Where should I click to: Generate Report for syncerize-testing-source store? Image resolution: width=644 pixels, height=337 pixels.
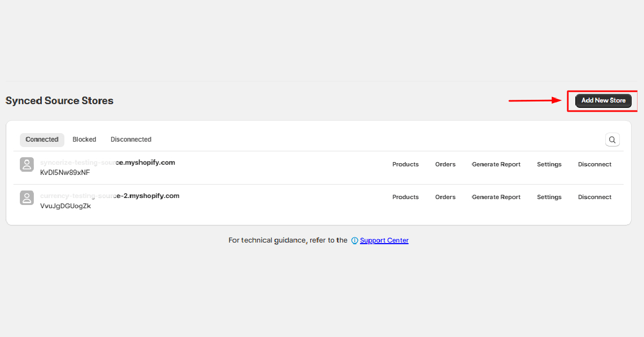pos(496,165)
